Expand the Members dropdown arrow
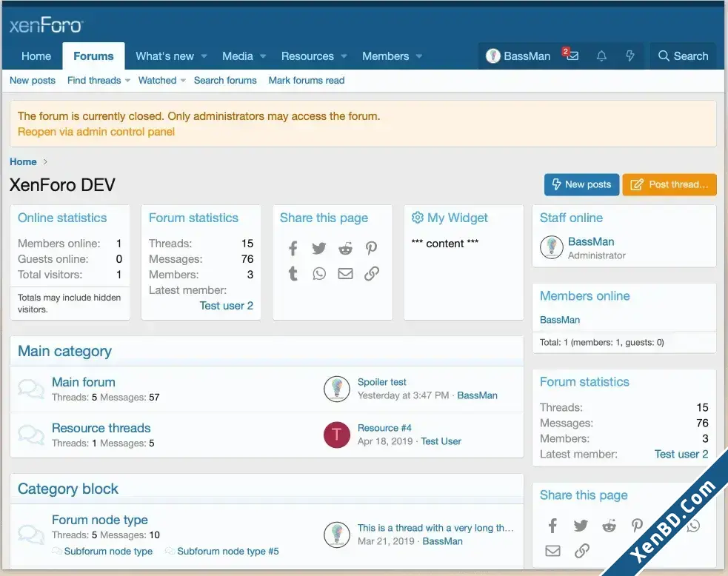The width and height of the screenshot is (728, 576). pyautogui.click(x=418, y=56)
